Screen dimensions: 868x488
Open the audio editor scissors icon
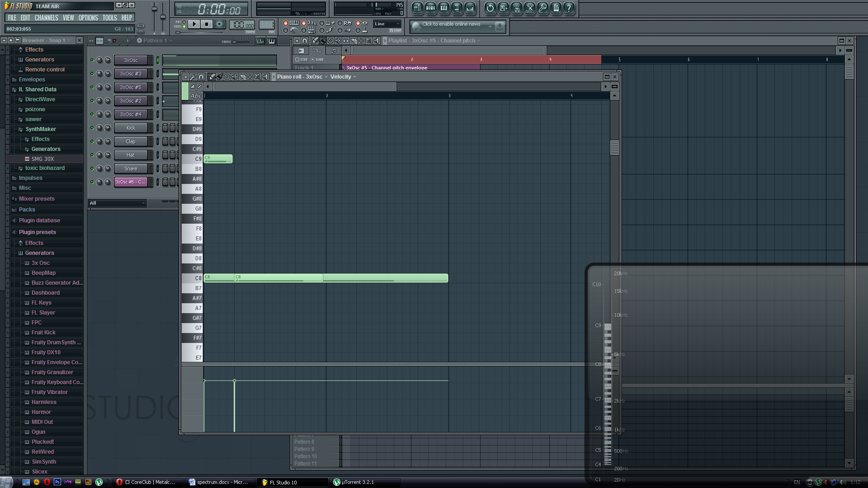point(530,8)
